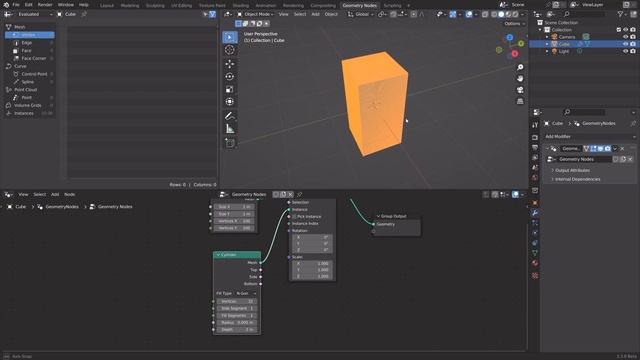Click the pin icon in node editor header

point(300,195)
